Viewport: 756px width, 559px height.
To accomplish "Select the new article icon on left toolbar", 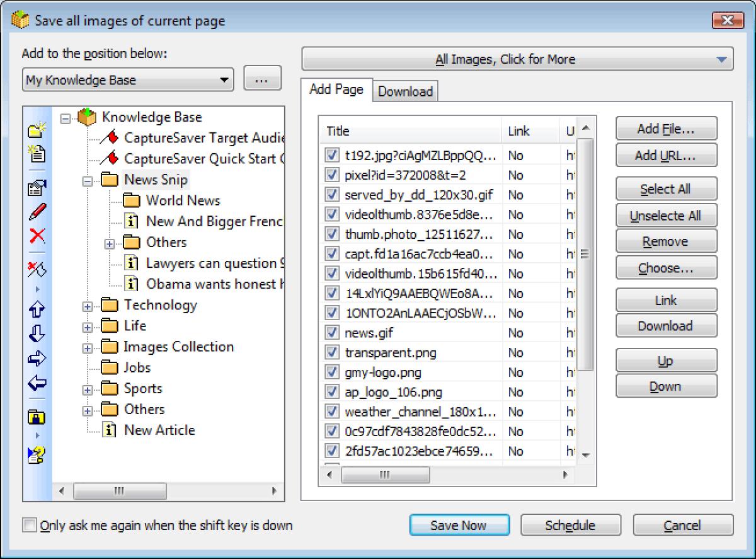I will point(36,152).
